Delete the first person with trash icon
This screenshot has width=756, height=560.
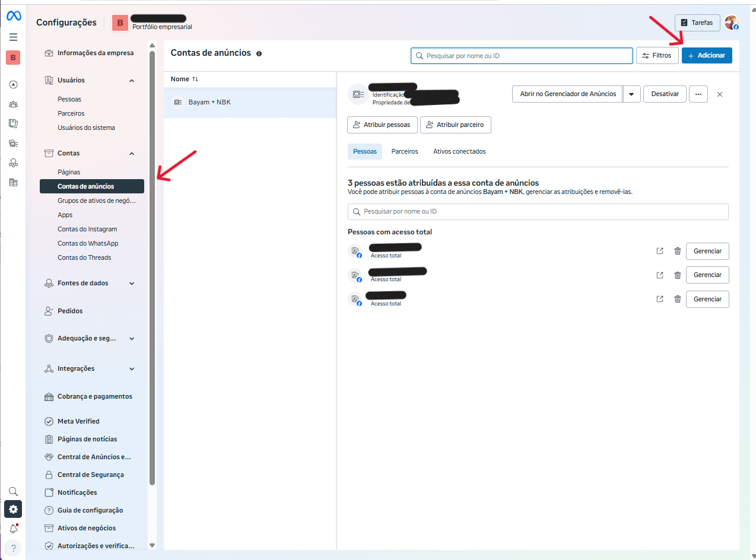point(677,251)
